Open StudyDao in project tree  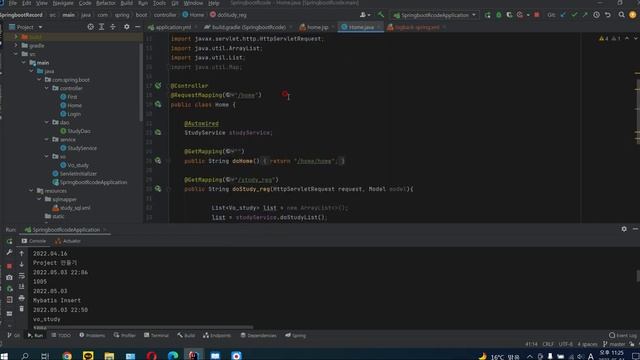point(79,131)
